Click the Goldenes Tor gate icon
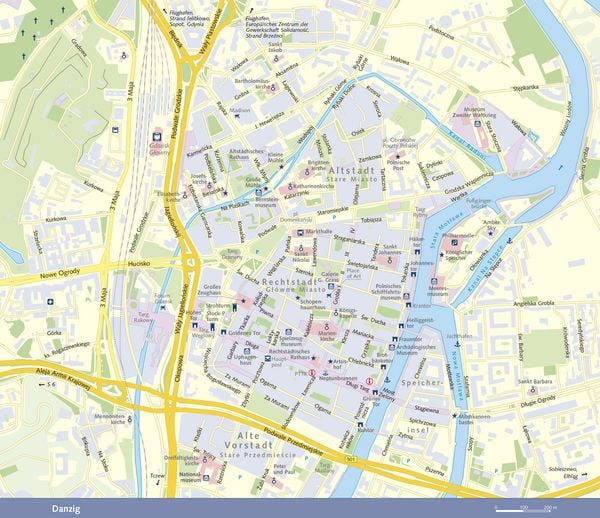This screenshot has height=518, width=600. click(223, 332)
